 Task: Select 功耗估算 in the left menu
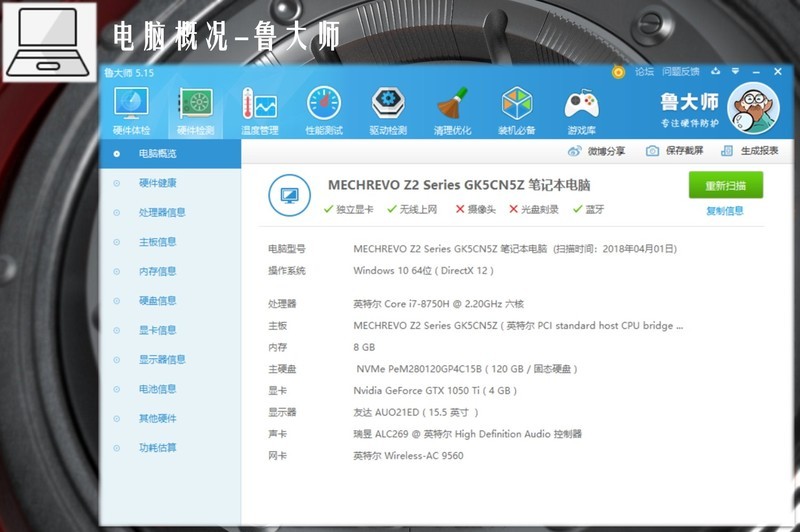point(157,448)
